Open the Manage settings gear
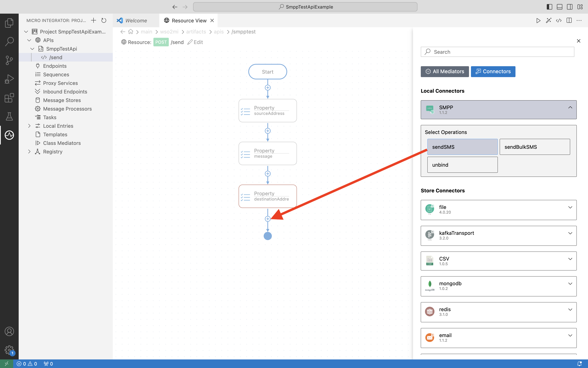The width and height of the screenshot is (588, 368). pyautogui.click(x=9, y=350)
